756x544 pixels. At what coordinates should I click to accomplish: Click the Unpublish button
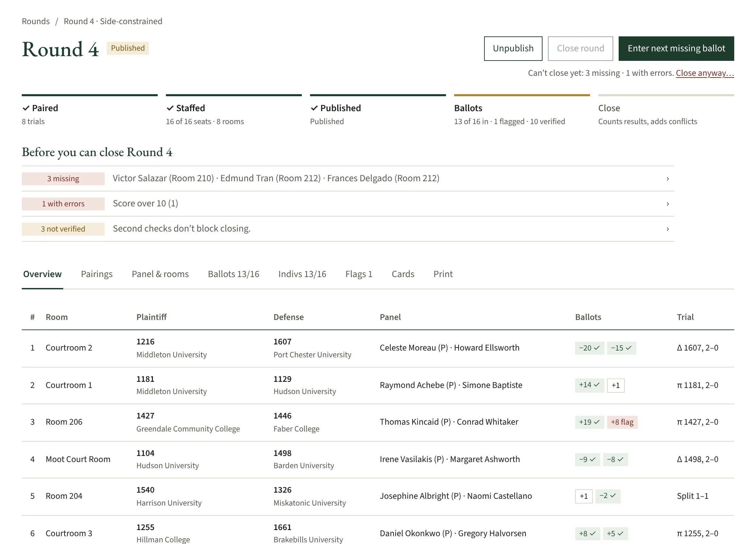click(513, 49)
